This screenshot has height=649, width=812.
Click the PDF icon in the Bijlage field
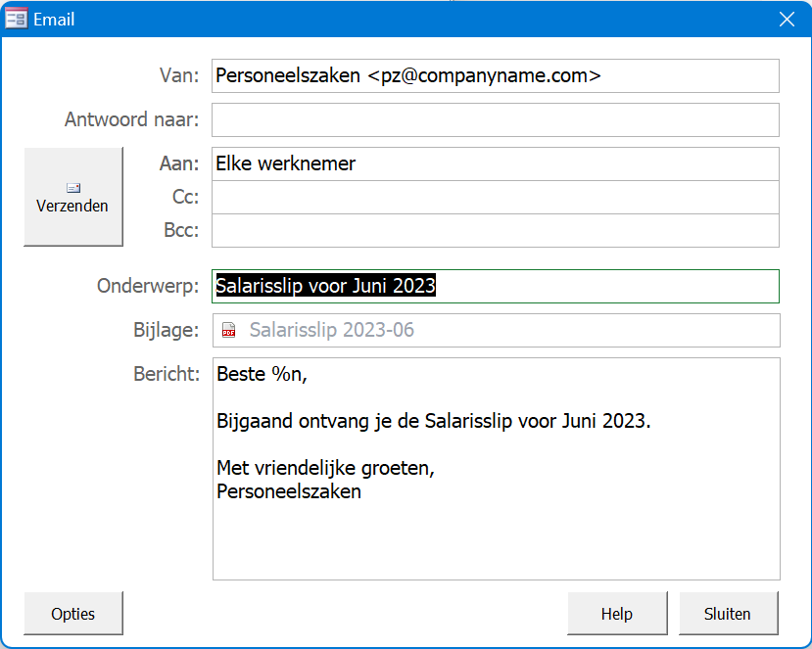[x=229, y=330]
